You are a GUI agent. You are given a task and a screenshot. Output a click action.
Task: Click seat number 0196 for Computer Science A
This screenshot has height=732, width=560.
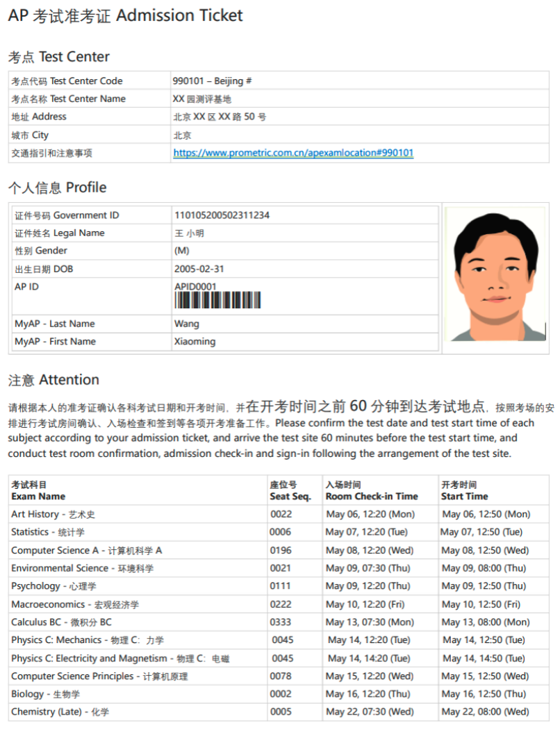click(281, 551)
